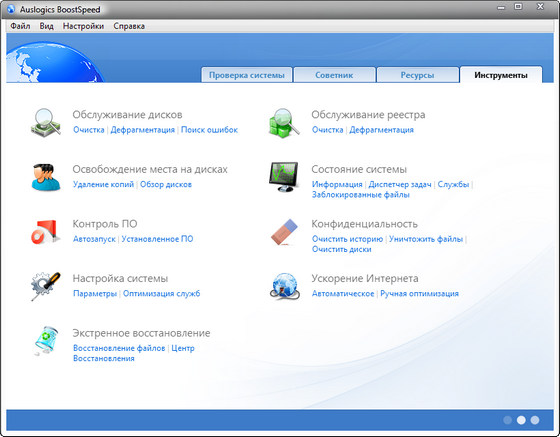Click the Настройка системы heading
Screen dimensions: 560x437
[x=120, y=278]
